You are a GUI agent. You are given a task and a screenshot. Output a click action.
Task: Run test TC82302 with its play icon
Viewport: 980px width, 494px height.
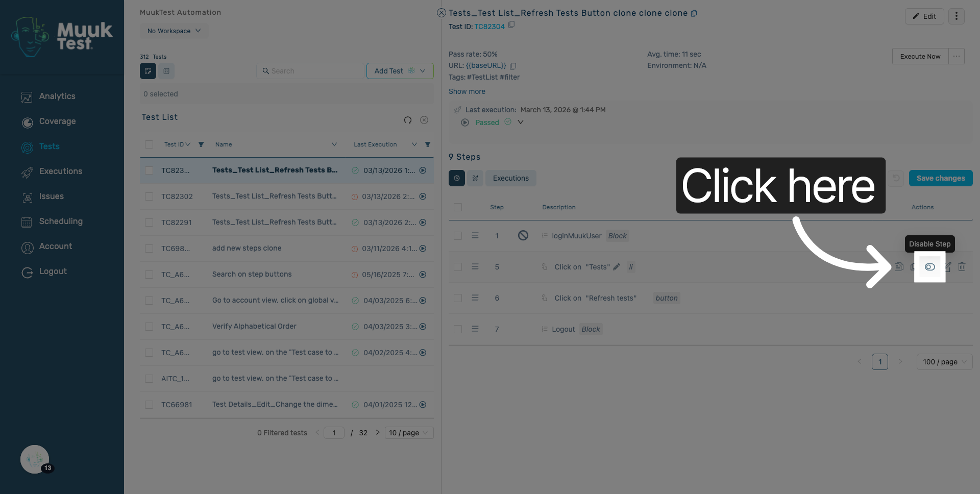[423, 196]
